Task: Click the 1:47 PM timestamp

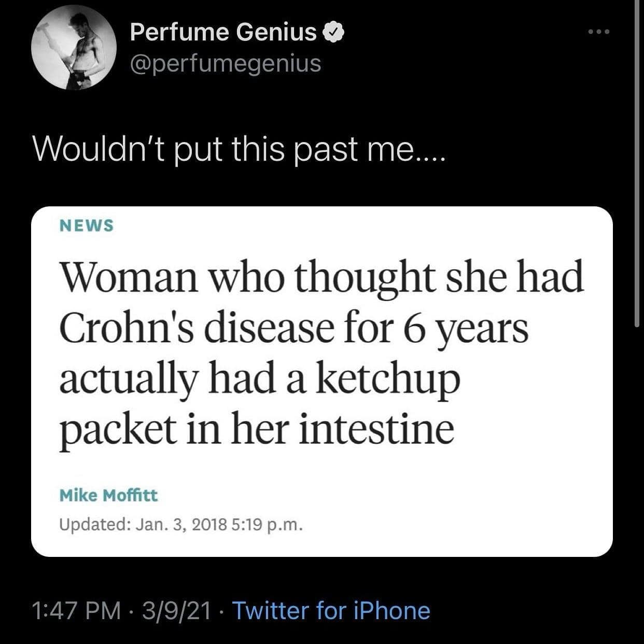Action: click(x=76, y=610)
